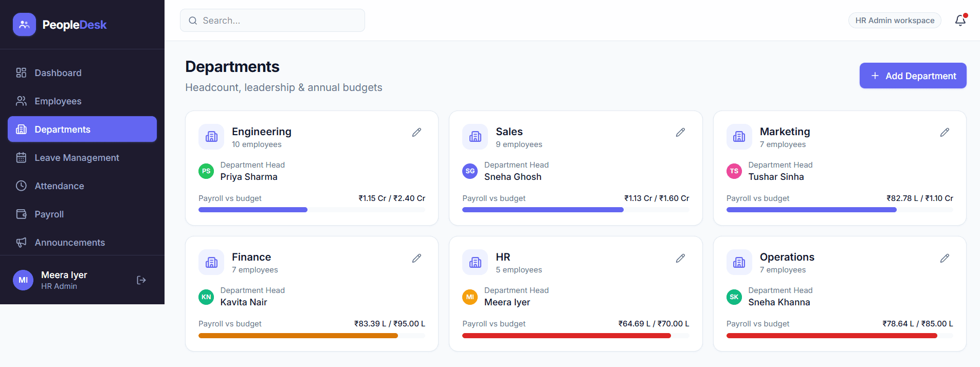Click the Operations building icon
This screenshot has height=367, width=980.
pyautogui.click(x=739, y=262)
